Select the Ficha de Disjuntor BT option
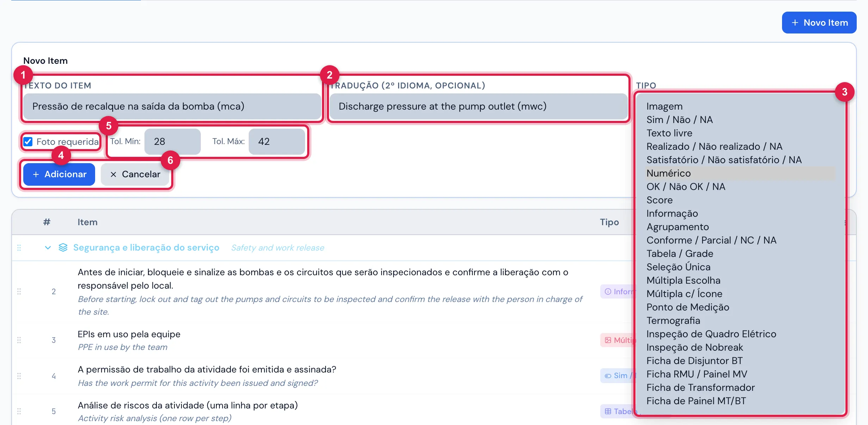 point(740,361)
